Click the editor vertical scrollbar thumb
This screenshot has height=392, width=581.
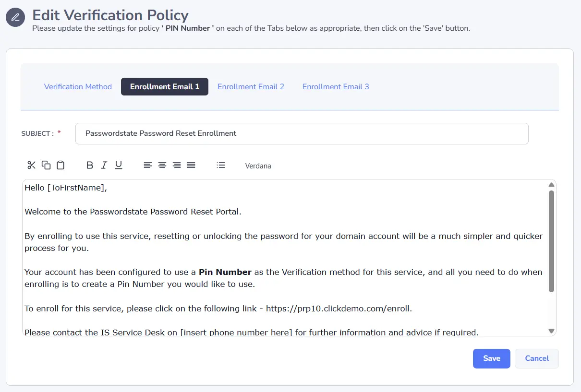[551, 241]
